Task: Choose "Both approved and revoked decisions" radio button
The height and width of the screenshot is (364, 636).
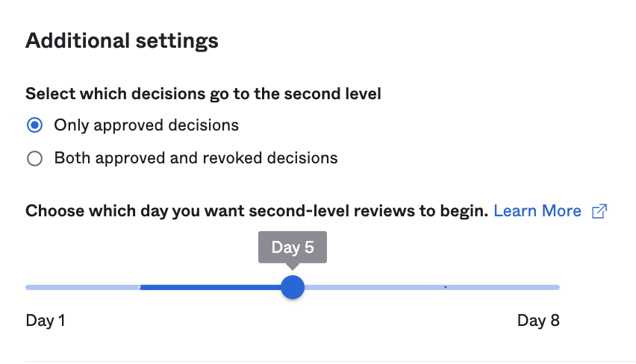Action: coord(34,158)
